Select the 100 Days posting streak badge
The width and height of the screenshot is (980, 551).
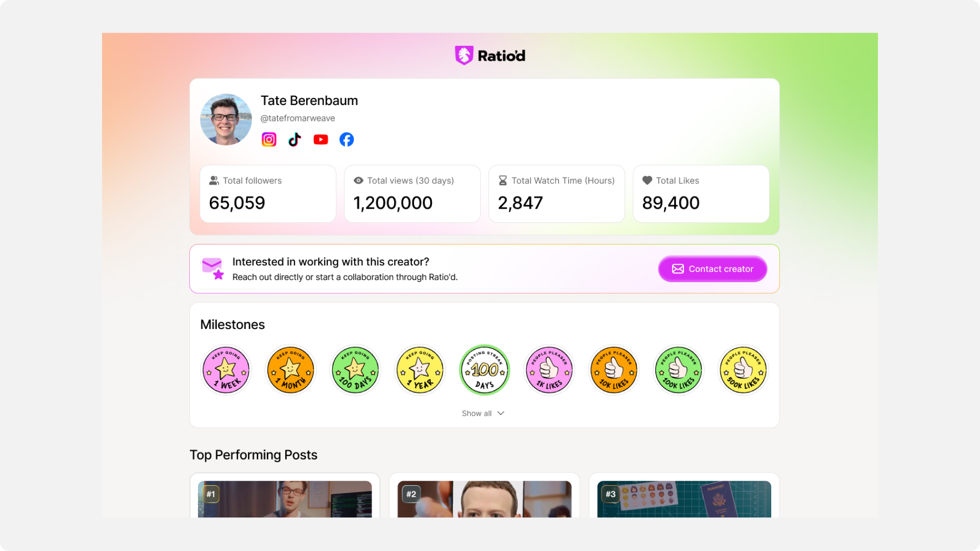pos(484,370)
